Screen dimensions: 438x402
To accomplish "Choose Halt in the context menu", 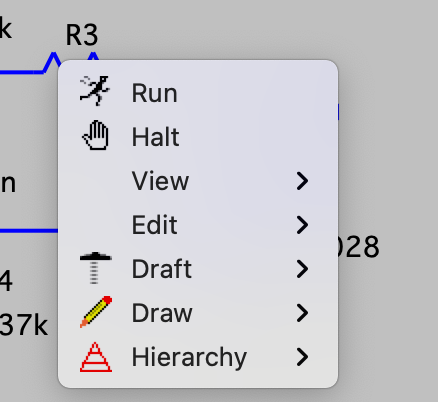I will click(x=198, y=137).
